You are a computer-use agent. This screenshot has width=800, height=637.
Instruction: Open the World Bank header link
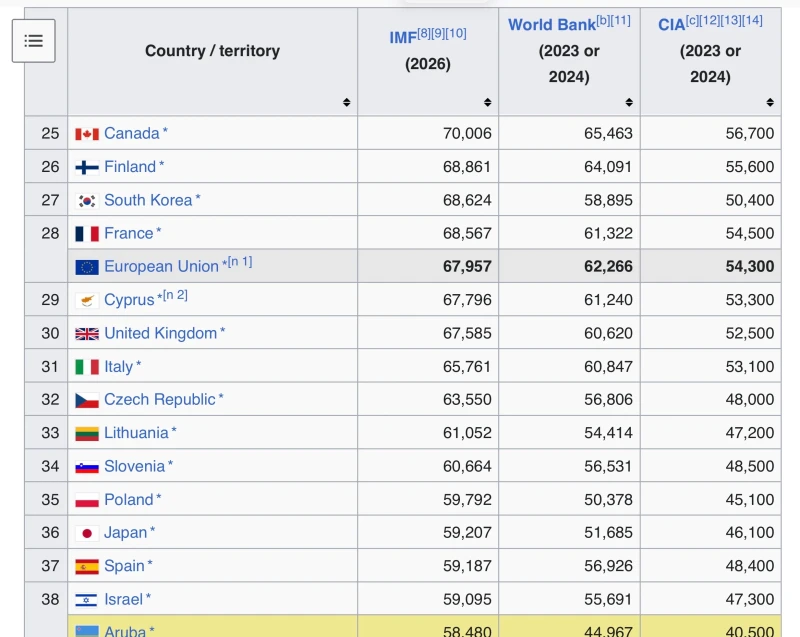(552, 25)
